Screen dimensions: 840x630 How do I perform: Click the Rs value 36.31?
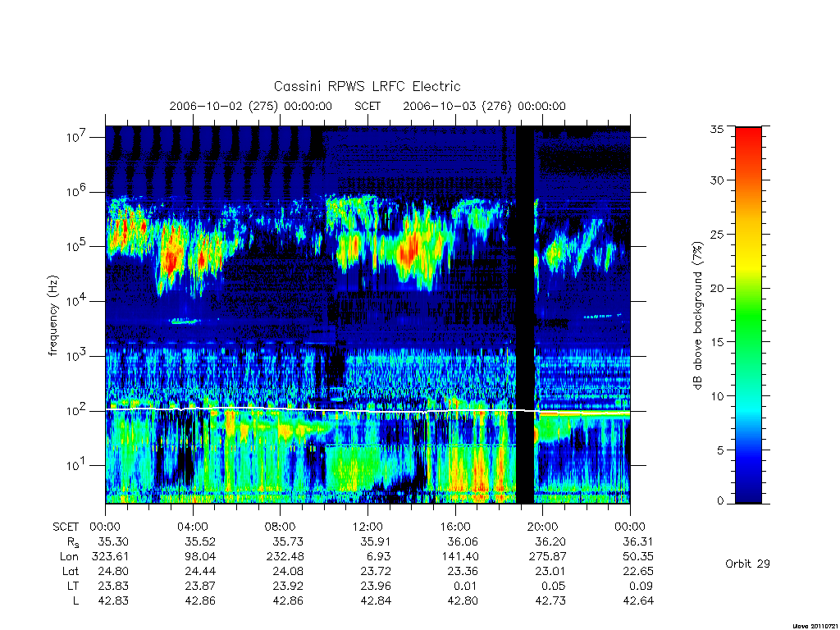click(x=638, y=541)
